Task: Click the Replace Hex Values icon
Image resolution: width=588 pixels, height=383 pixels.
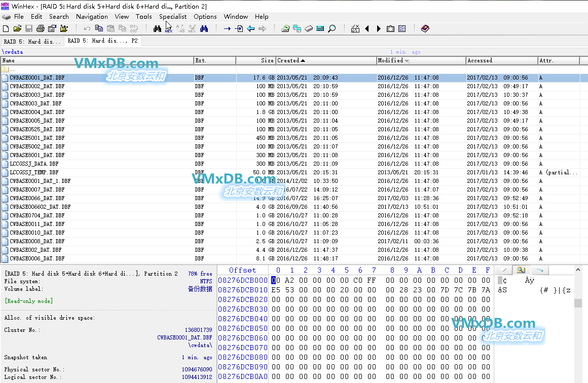Action: [192, 28]
